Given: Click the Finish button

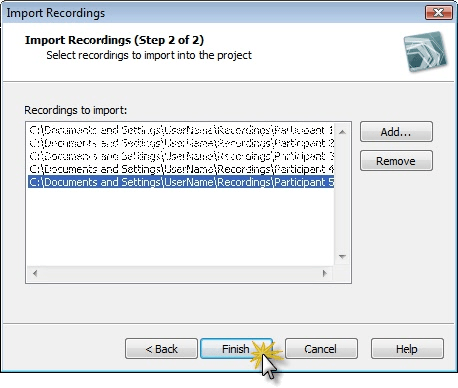Looking at the screenshot, I should pyautogui.click(x=236, y=349).
